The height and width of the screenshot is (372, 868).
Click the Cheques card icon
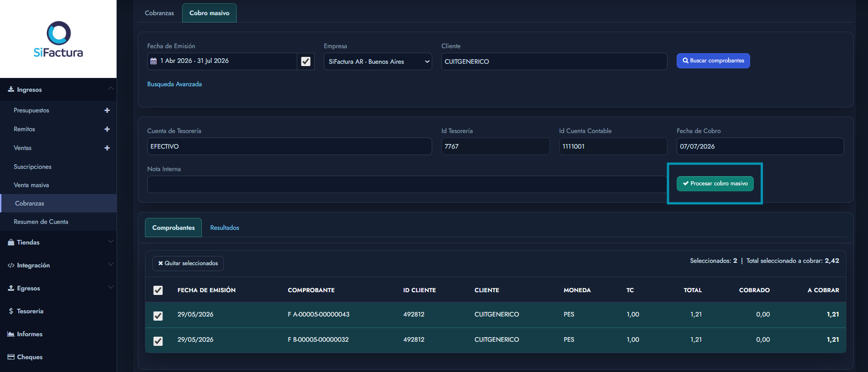coord(11,357)
